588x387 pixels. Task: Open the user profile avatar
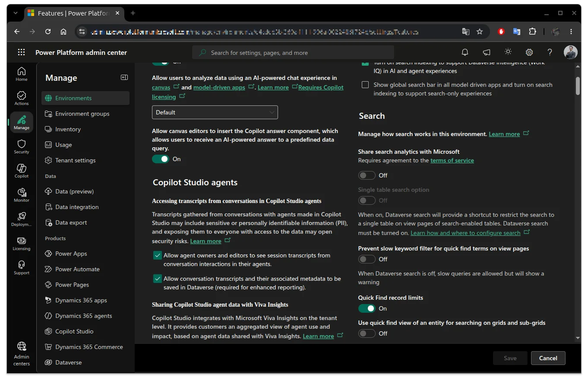coord(570,52)
